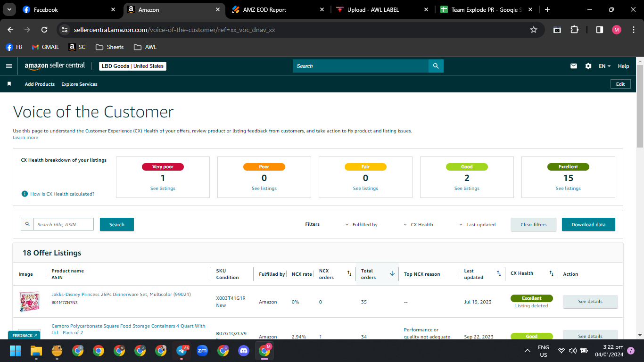This screenshot has width=644, height=362.
Task: Sort the table by CX Health
Action: click(551, 273)
